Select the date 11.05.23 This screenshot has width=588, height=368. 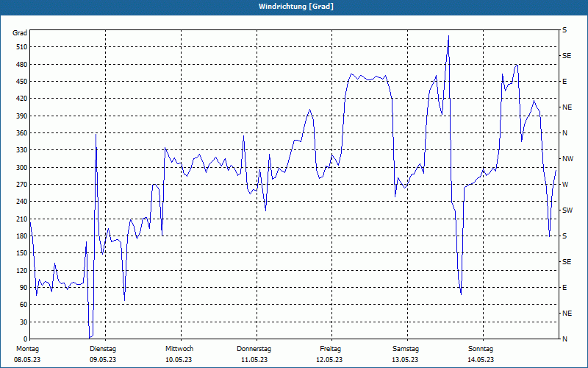coord(254,360)
